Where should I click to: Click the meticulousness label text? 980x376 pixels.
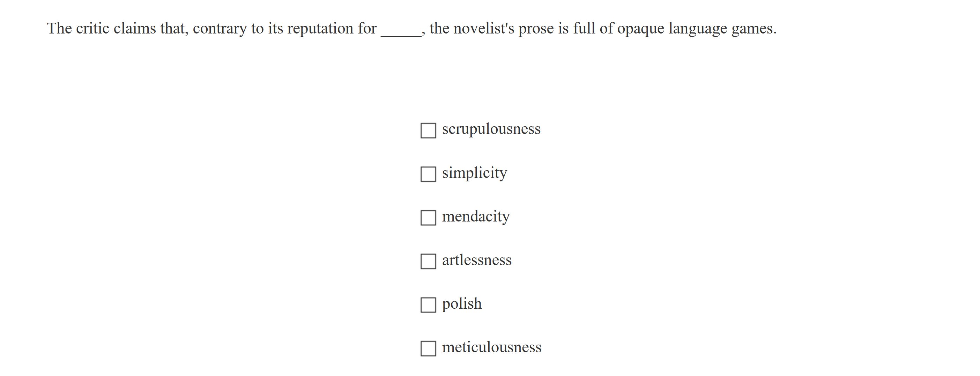pos(492,347)
